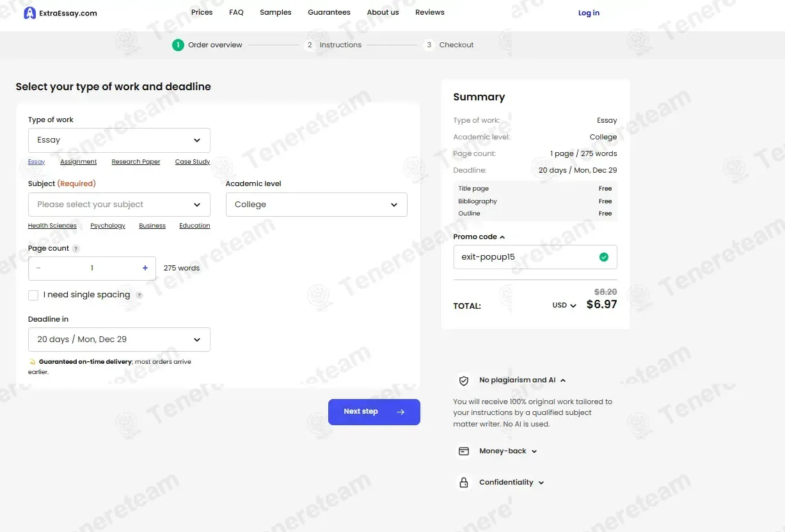The height and width of the screenshot is (532, 785).
Task: Enable the single spacing checkbox
Action: [33, 295]
